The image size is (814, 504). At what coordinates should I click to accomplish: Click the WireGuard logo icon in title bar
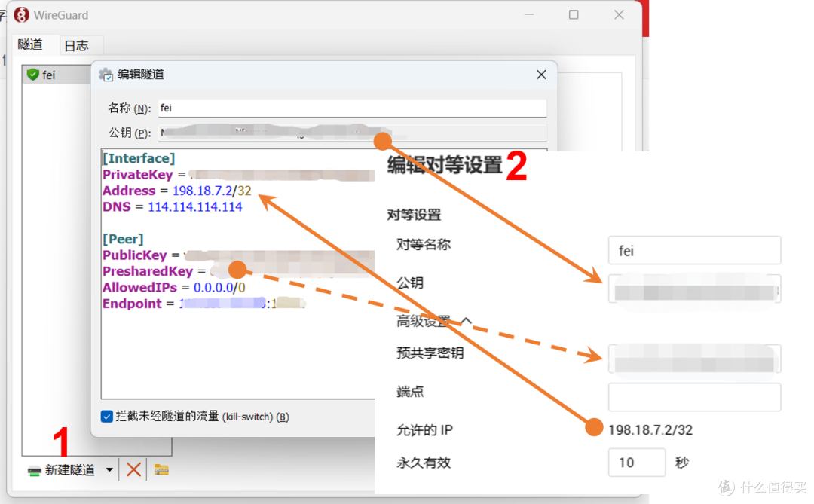point(21,15)
